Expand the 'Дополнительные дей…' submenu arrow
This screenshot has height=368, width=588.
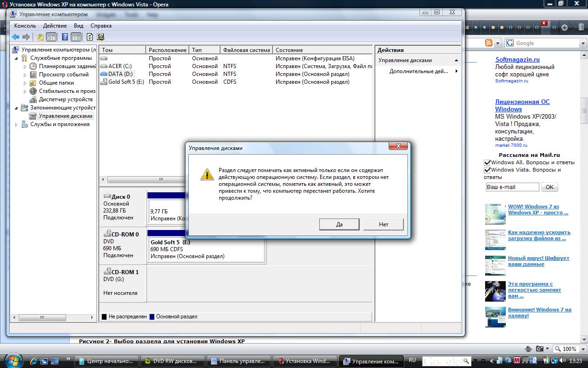point(457,71)
